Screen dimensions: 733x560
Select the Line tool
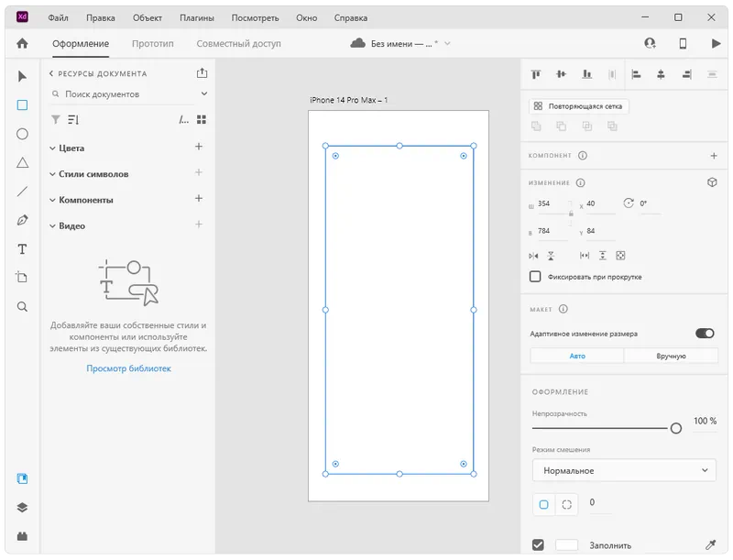pyautogui.click(x=22, y=192)
